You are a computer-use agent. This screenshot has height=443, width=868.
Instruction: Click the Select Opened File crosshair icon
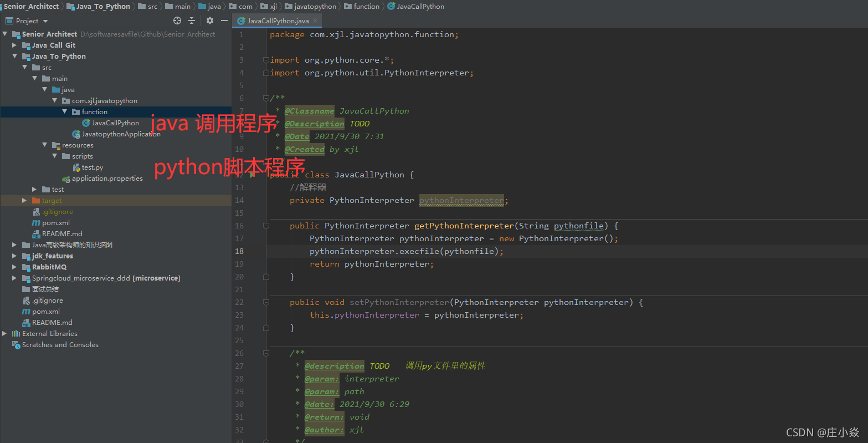coord(177,21)
